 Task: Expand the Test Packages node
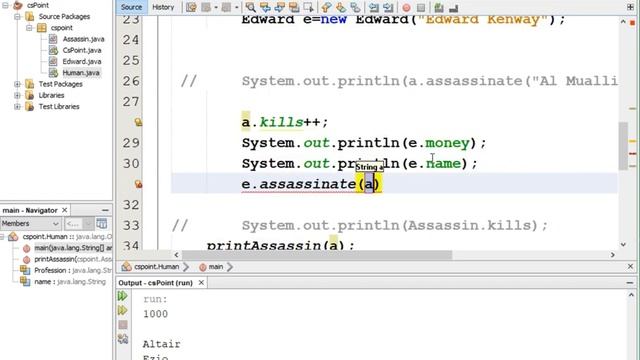(17, 84)
